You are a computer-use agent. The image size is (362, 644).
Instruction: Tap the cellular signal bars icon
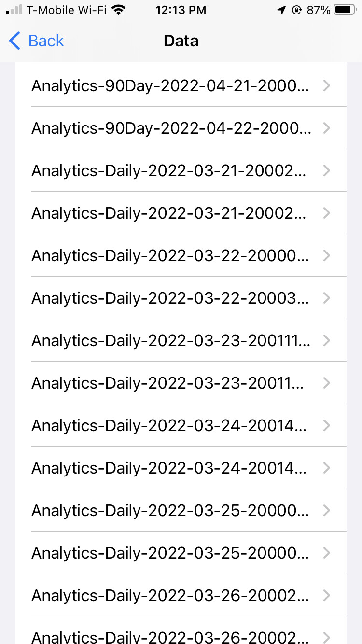click(x=14, y=10)
